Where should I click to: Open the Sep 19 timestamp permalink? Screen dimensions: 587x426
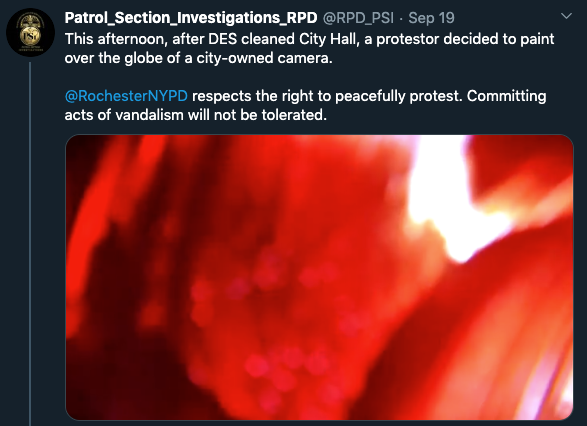(431, 18)
